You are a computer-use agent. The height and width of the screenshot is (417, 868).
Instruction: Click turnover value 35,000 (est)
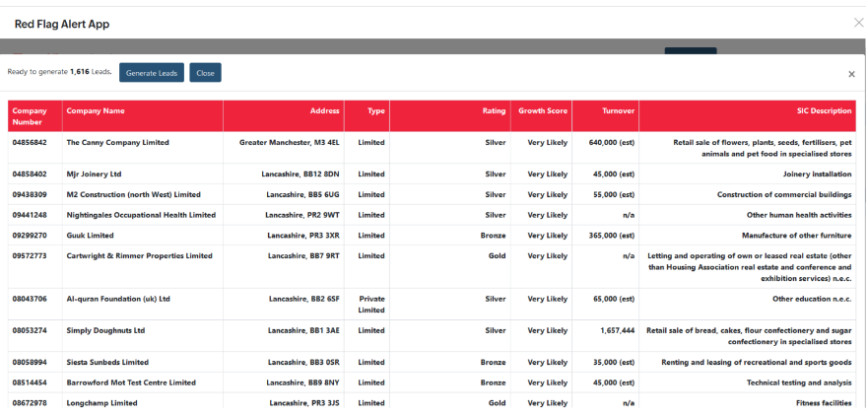coord(614,362)
